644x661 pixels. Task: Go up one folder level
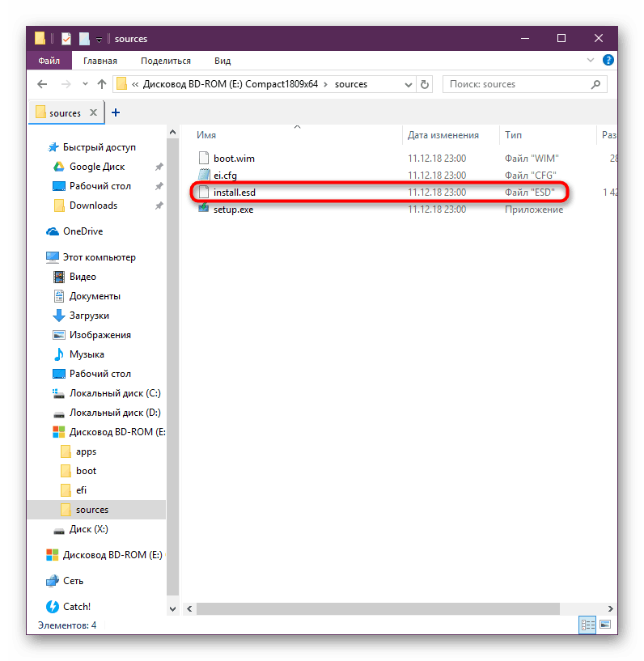102,84
